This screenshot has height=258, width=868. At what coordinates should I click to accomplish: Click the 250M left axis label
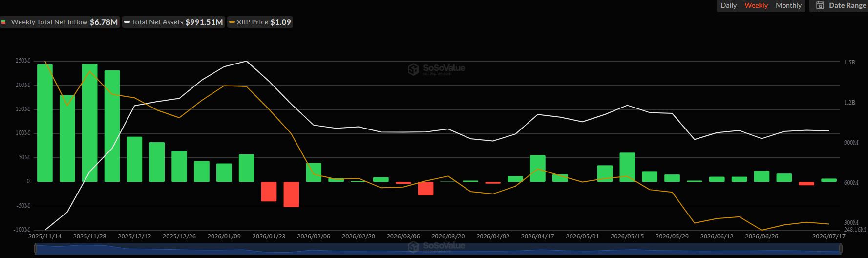point(22,61)
